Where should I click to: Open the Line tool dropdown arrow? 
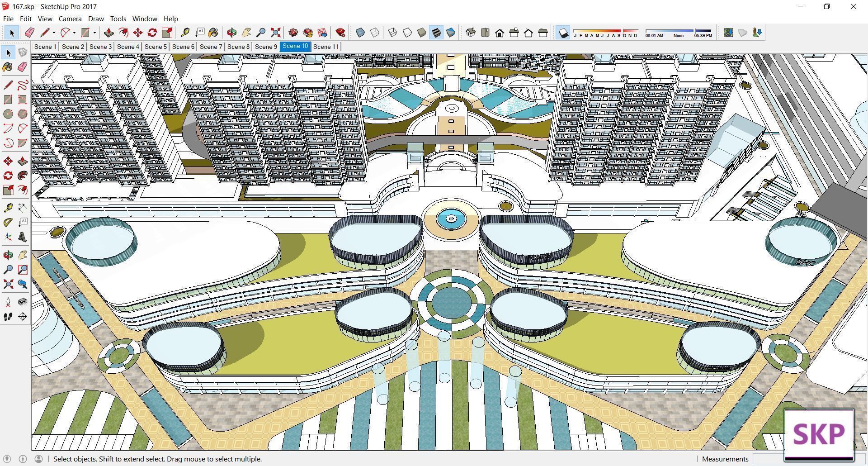point(54,33)
